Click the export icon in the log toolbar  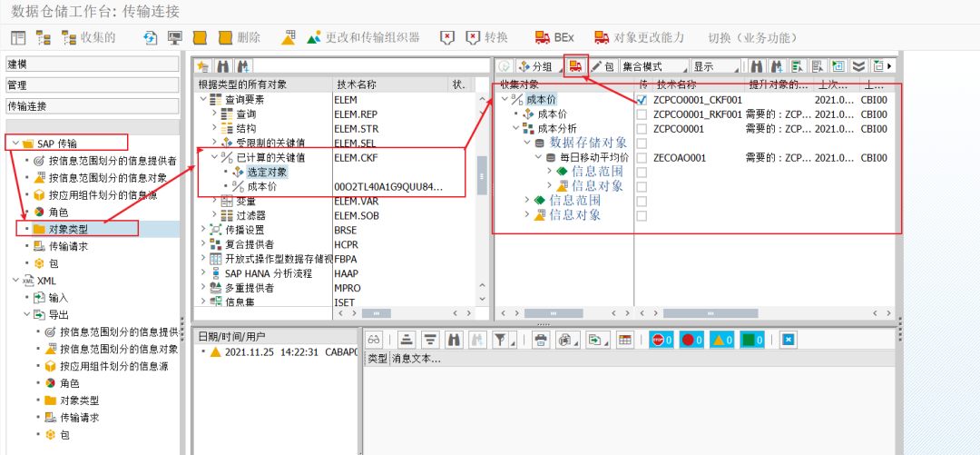[598, 340]
